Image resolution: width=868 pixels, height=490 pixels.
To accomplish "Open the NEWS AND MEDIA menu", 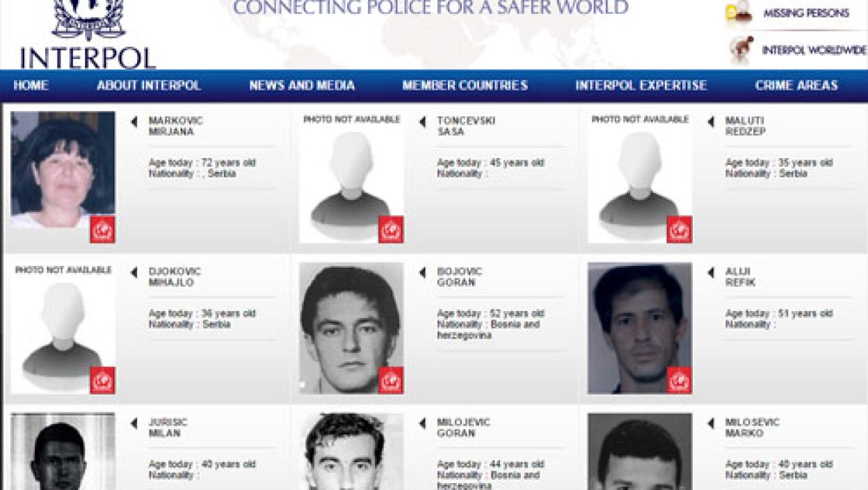I will tap(303, 86).
